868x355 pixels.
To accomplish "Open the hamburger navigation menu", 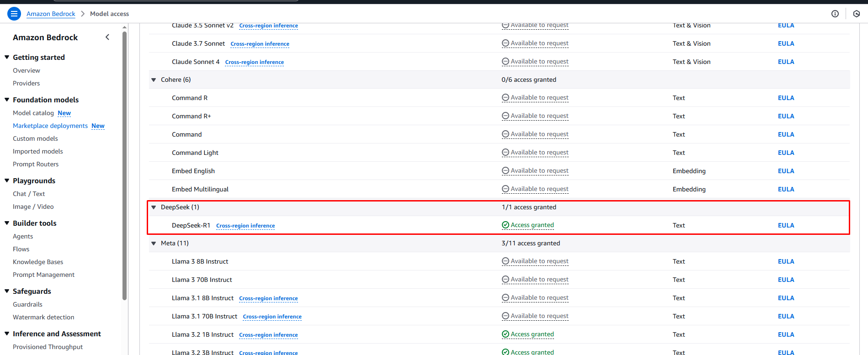I will click(14, 14).
